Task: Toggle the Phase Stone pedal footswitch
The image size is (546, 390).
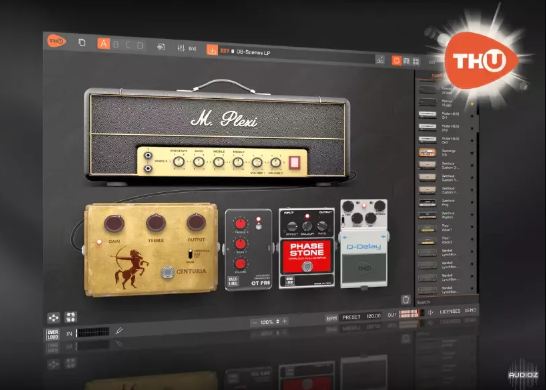Action: (306, 267)
